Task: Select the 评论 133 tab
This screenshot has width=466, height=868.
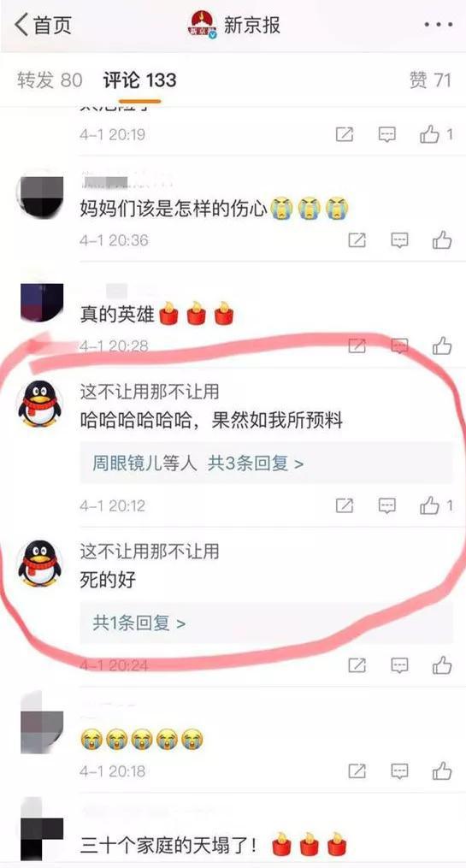Action: tap(139, 80)
